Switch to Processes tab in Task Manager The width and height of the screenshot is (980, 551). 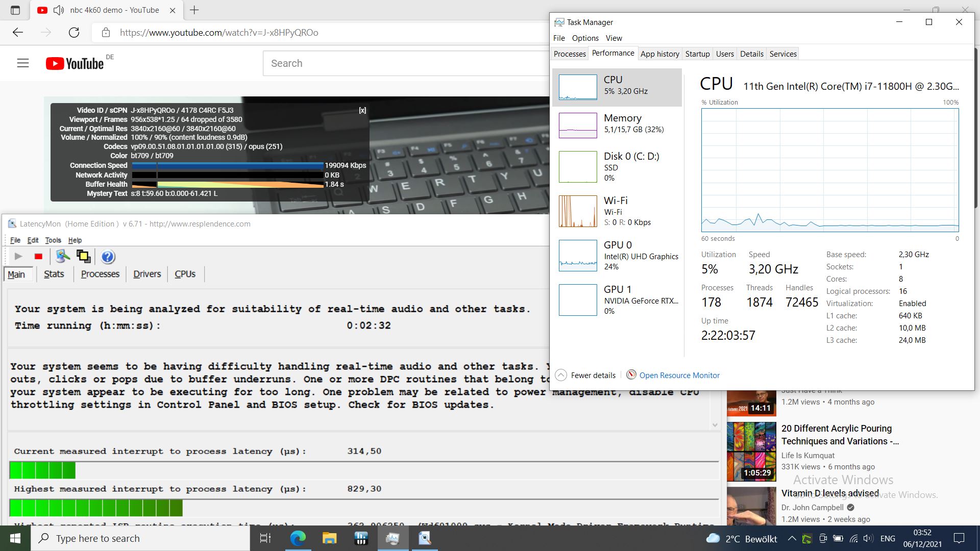click(570, 54)
